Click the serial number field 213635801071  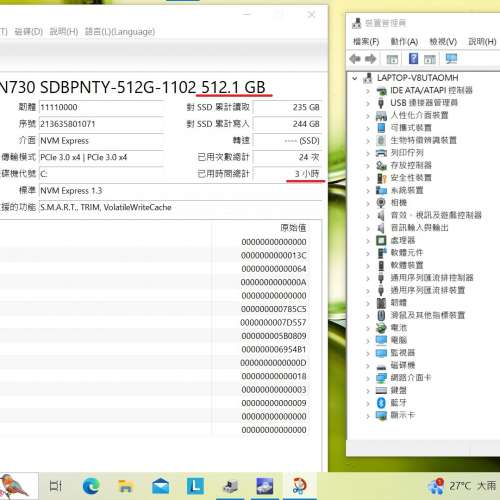101,124
